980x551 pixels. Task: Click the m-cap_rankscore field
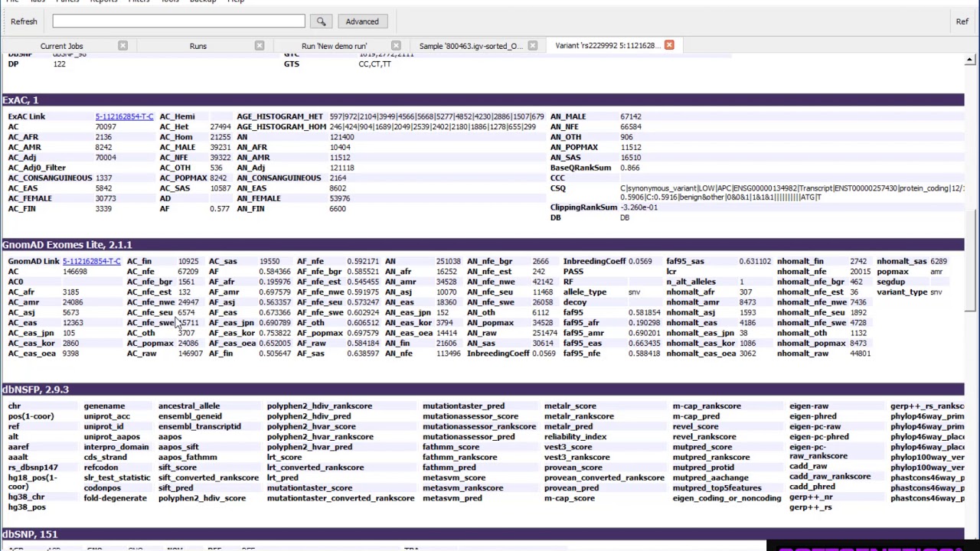click(x=707, y=406)
